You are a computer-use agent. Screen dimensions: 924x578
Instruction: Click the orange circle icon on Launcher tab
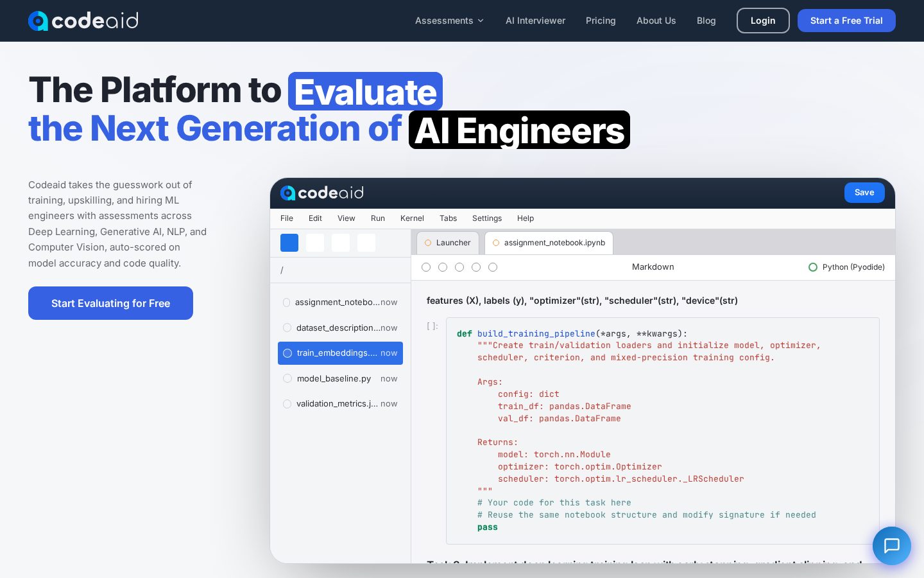pyautogui.click(x=428, y=243)
